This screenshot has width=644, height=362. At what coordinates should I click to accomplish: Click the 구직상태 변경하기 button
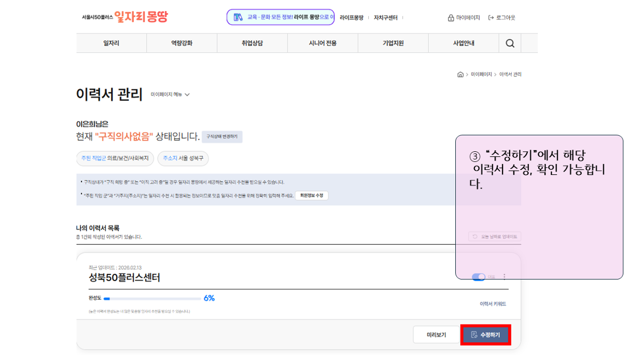(222, 136)
